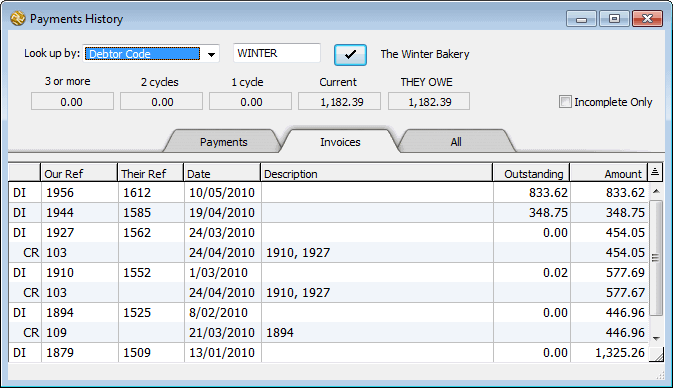Click date cell 24/03/2010
Image resolution: width=673 pixels, height=388 pixels.
coord(222,233)
